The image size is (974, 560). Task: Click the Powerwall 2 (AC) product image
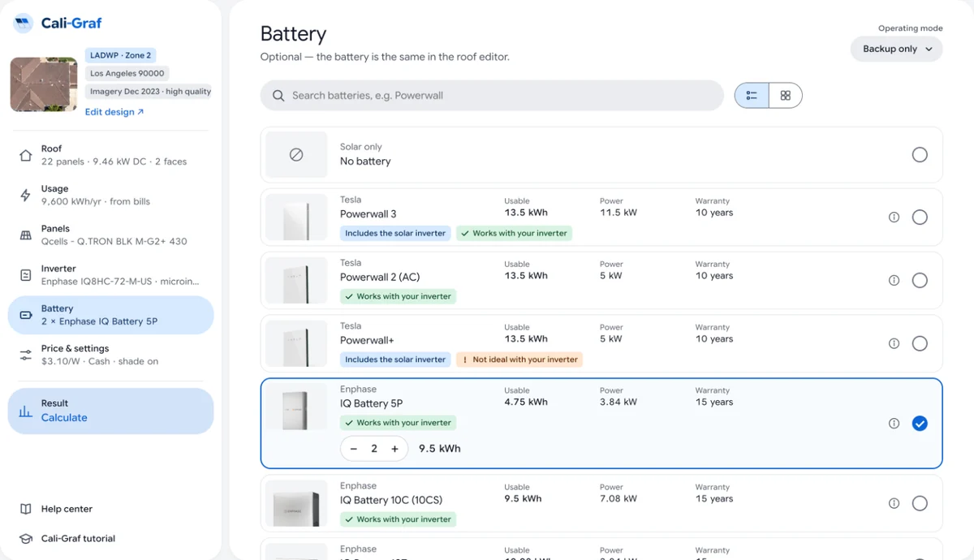point(296,281)
